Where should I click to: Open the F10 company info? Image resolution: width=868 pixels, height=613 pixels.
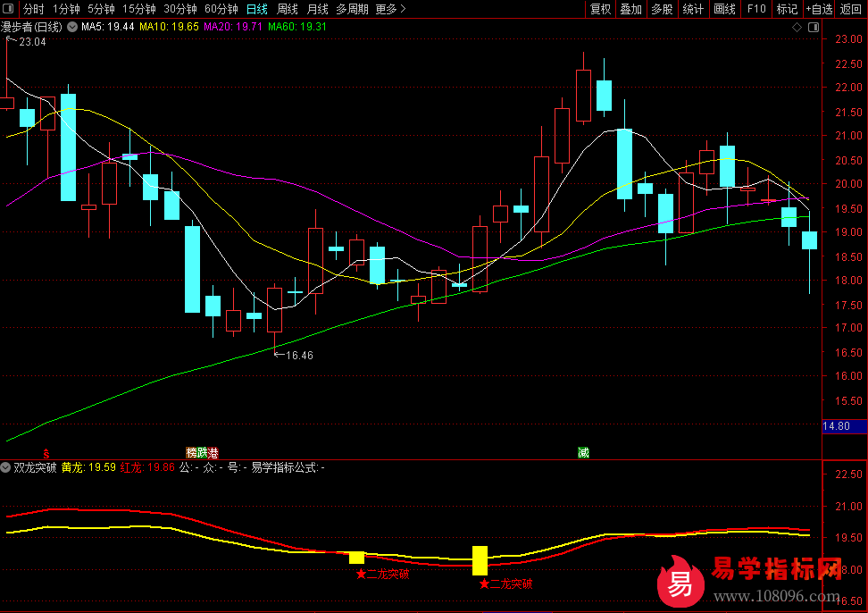(756, 9)
